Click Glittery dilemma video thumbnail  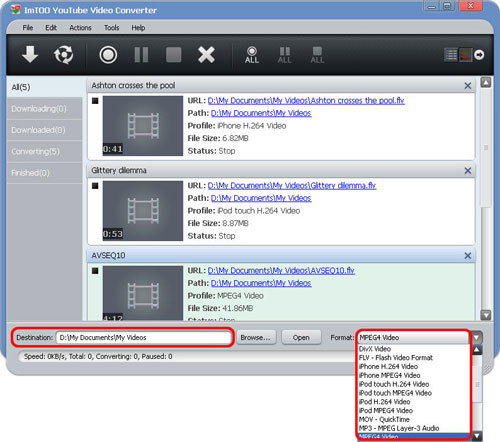[143, 211]
